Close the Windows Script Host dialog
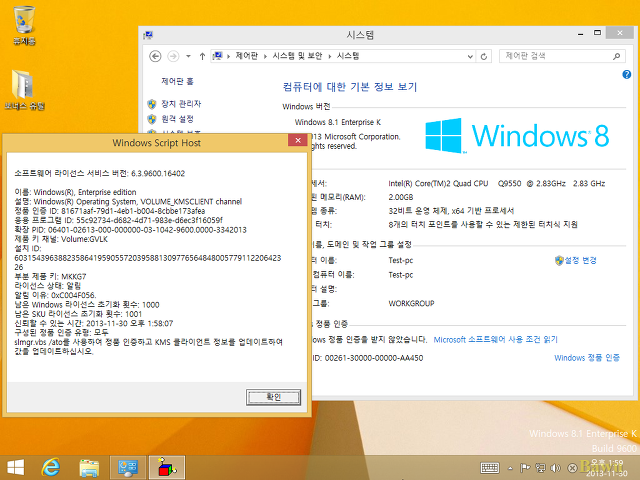Viewport: 640px width, 480px height. coord(298,140)
